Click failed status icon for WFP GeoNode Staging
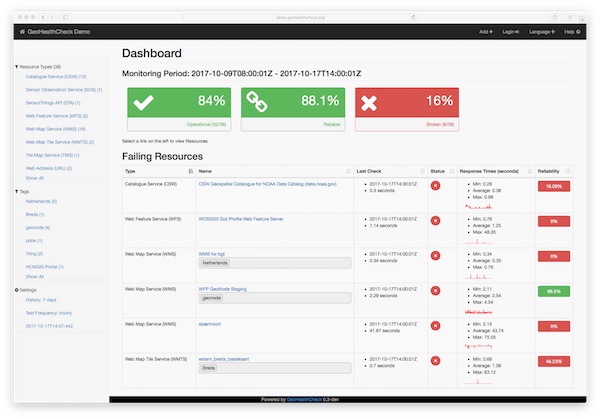Screen dimensions: 600x419 [x=435, y=292]
